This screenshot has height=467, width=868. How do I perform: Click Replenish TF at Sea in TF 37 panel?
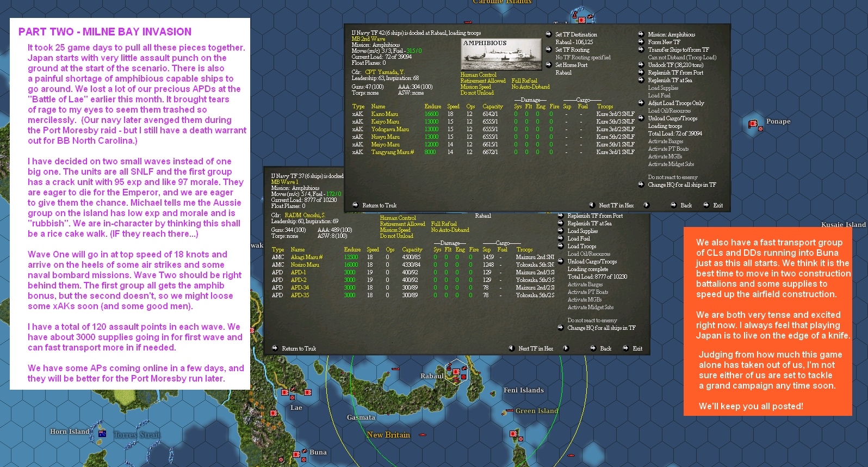click(561, 223)
